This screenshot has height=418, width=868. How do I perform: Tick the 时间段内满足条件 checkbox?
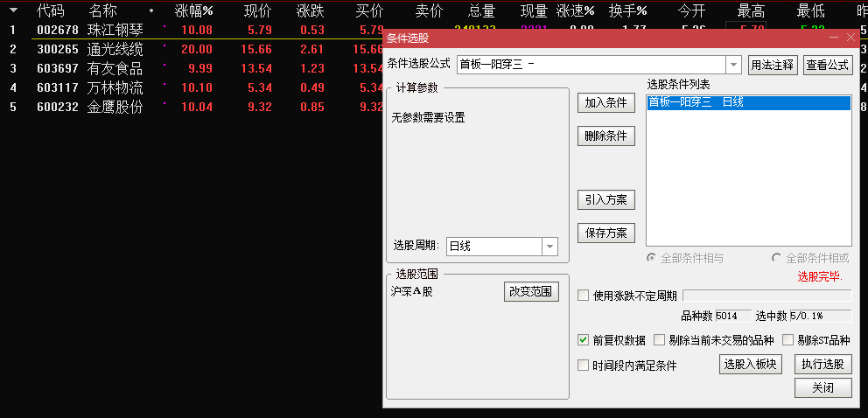(x=583, y=365)
